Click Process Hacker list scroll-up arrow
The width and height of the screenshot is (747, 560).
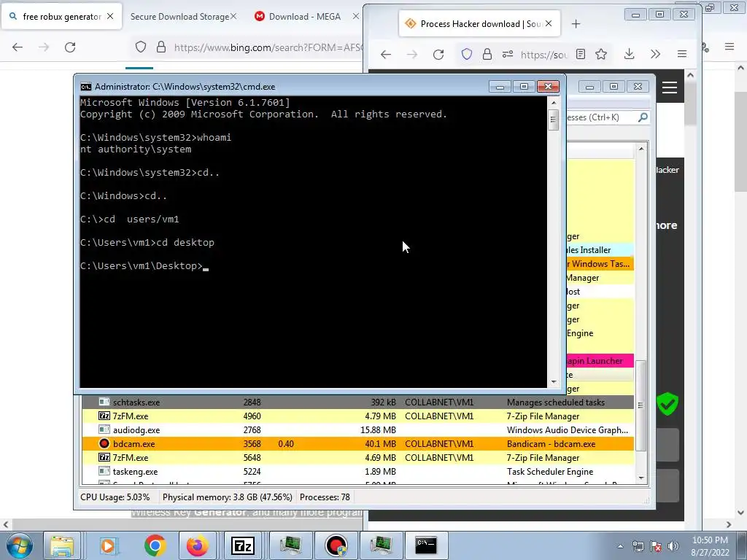[641, 149]
